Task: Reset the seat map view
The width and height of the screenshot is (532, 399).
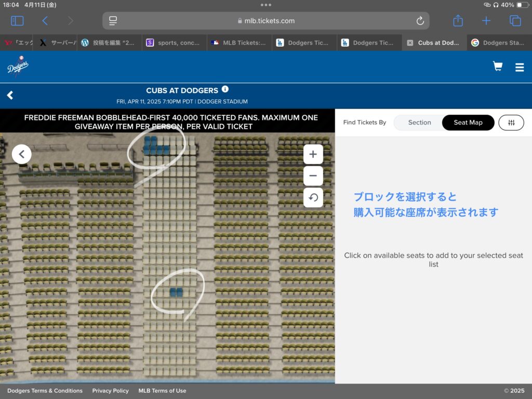Action: (313, 197)
